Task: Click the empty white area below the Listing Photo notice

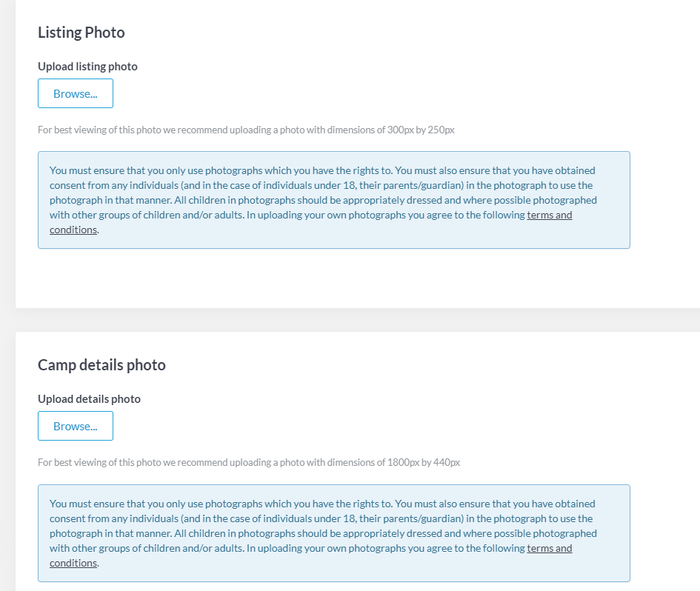Action: point(334,278)
